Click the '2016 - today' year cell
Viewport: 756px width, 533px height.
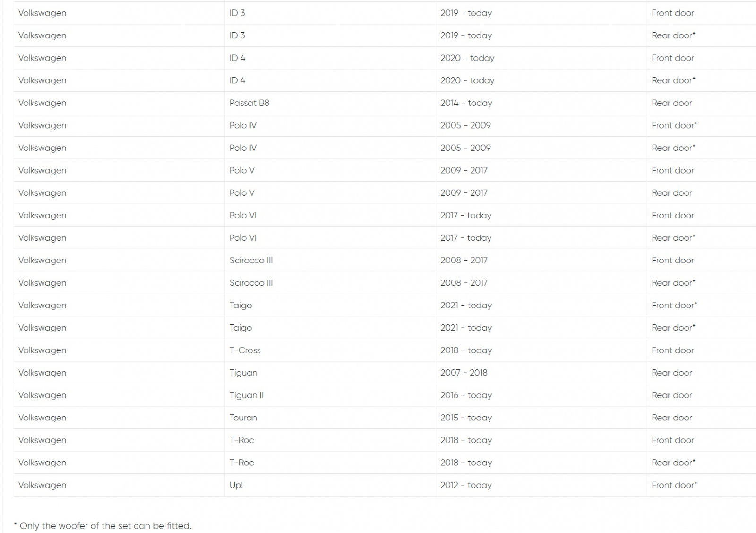click(x=466, y=395)
